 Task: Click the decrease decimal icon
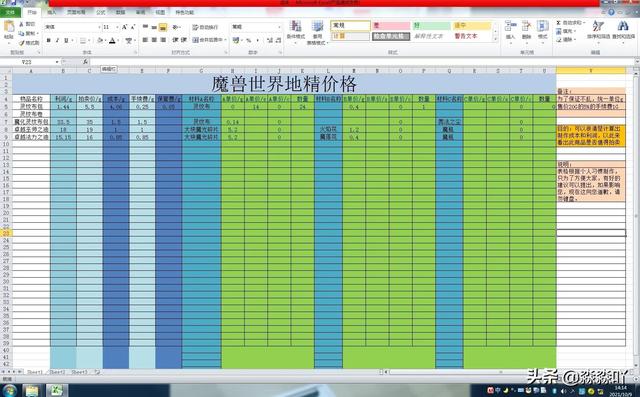pos(278,40)
